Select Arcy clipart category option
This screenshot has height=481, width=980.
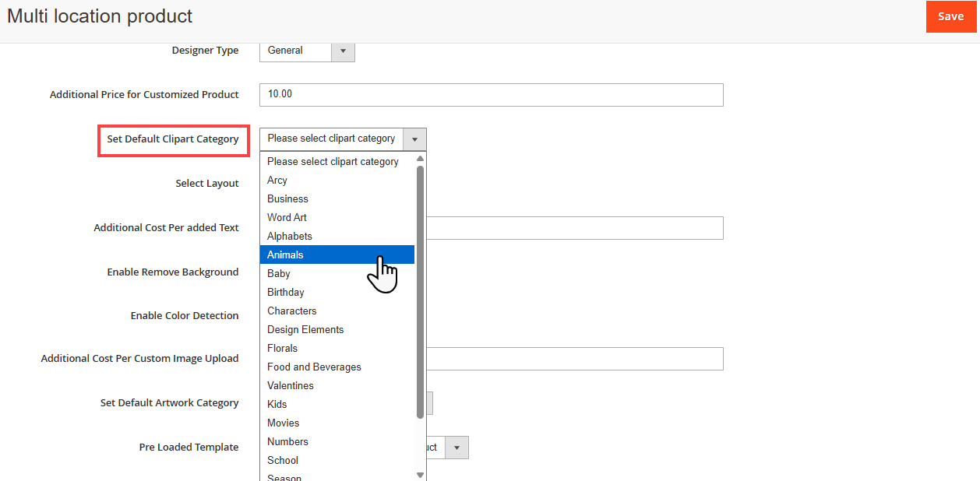pyautogui.click(x=277, y=180)
